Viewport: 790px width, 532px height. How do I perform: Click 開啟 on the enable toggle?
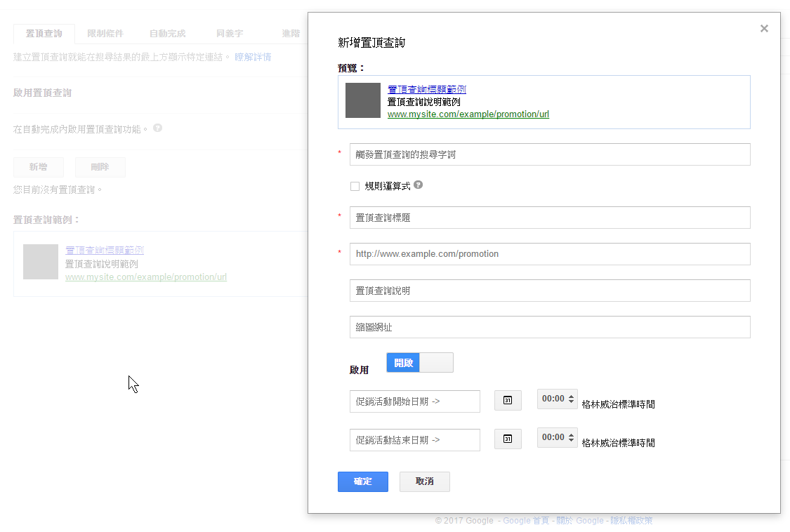click(402, 362)
